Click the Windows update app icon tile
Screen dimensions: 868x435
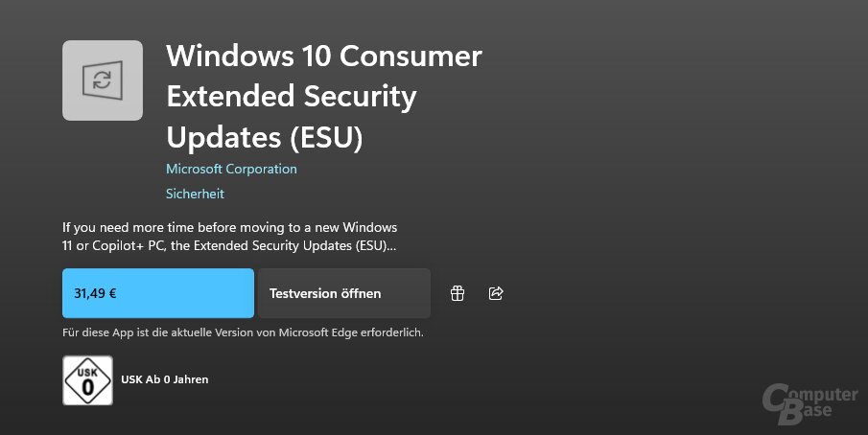point(103,80)
